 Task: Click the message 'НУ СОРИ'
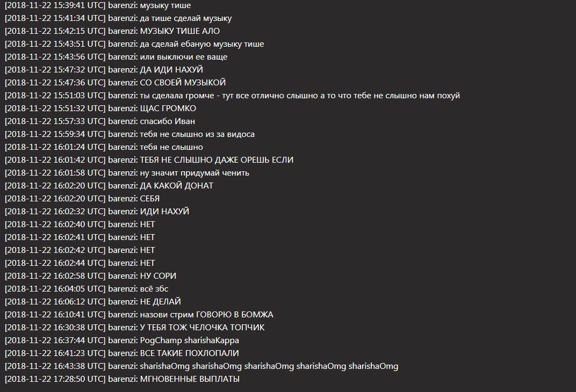(x=158, y=276)
